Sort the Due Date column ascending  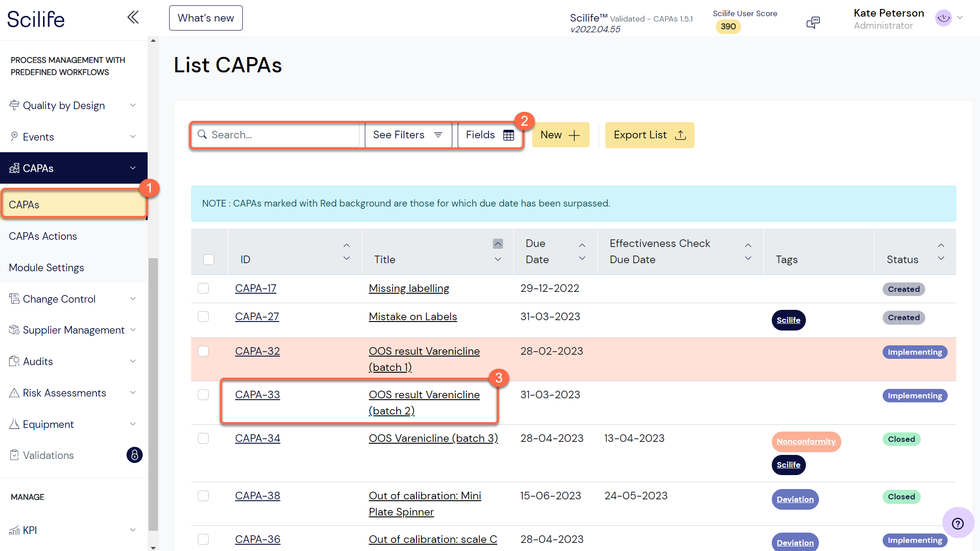(x=582, y=245)
